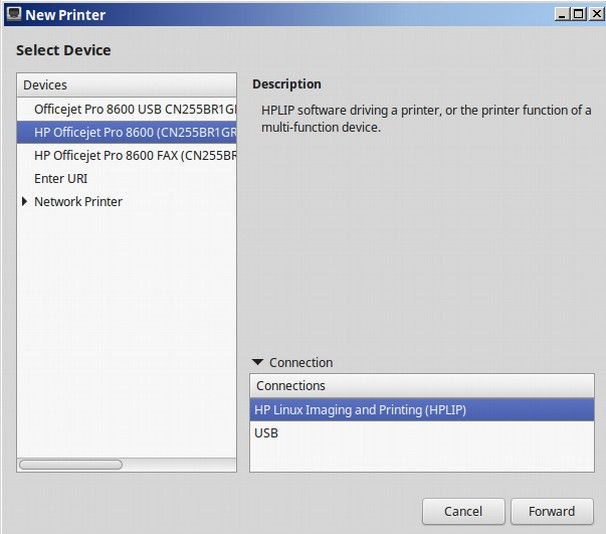Expand the Network Printer tree arrow
This screenshot has height=534, width=606.
point(25,201)
